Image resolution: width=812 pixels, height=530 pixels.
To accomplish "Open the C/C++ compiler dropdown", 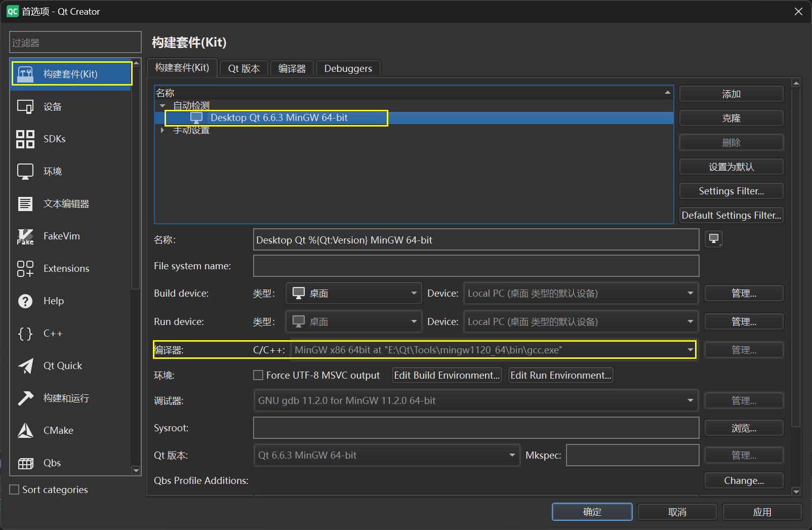I will point(494,350).
